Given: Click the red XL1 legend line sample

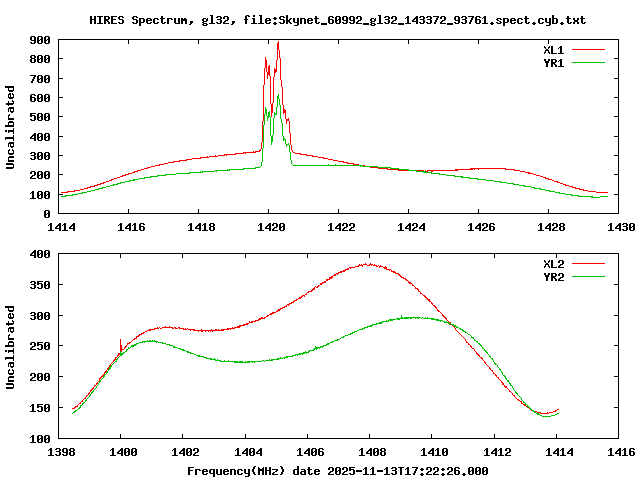Looking at the screenshot, I should 588,50.
